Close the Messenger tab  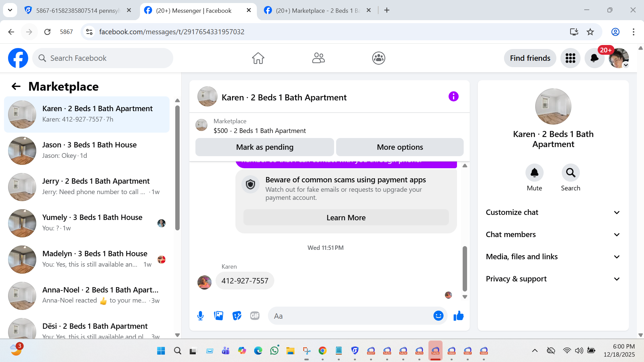(249, 10)
